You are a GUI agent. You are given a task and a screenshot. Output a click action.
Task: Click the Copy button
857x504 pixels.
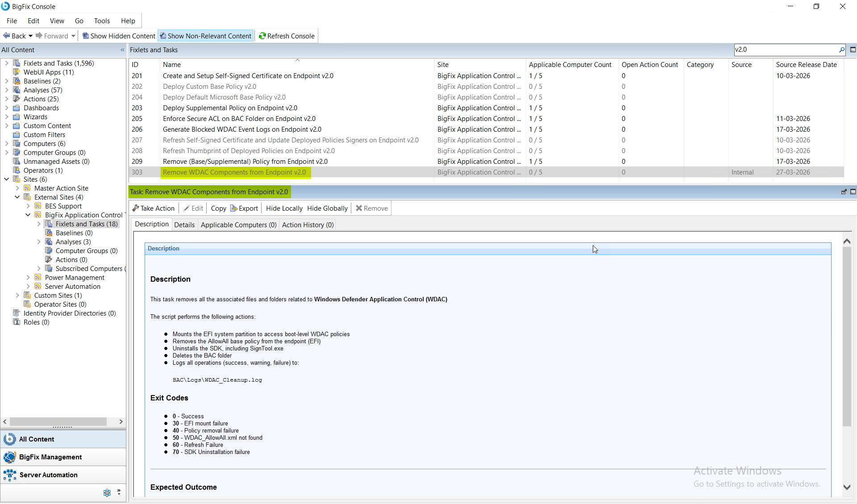[x=218, y=208]
